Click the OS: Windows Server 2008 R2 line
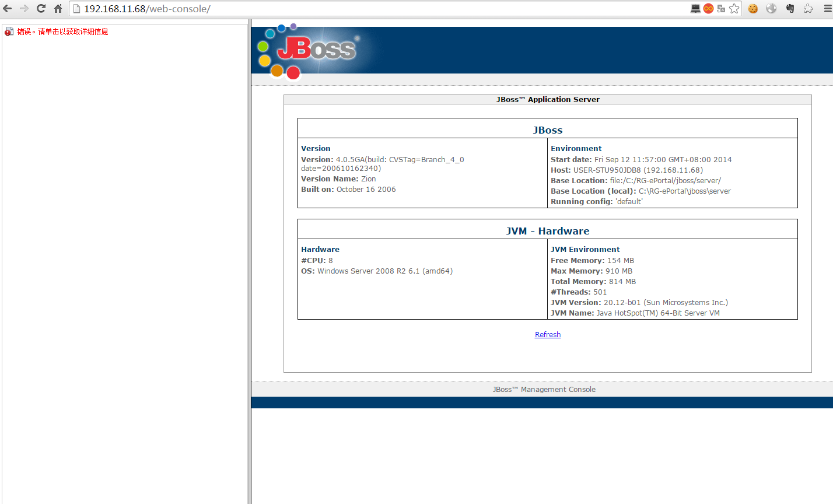 [x=377, y=271]
